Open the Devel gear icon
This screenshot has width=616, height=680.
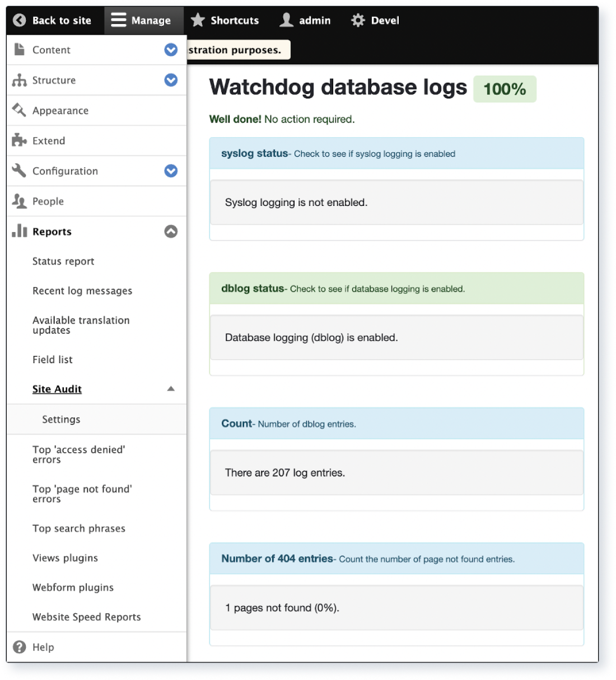click(x=358, y=20)
